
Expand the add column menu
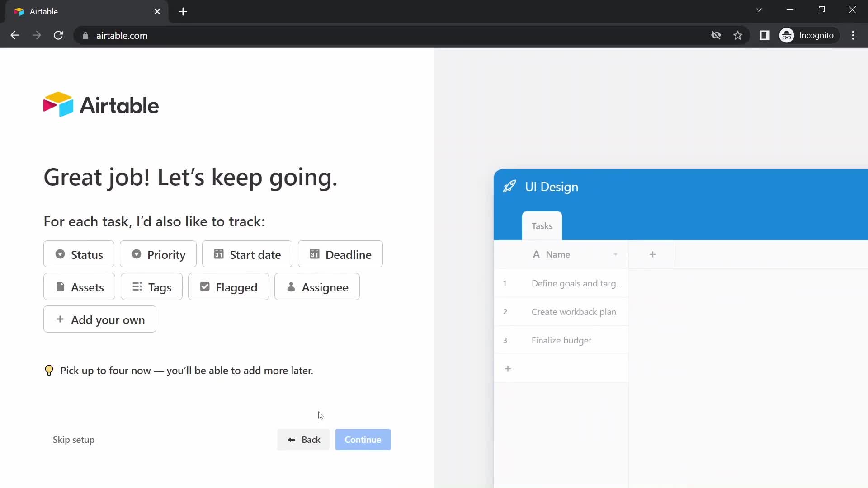[652, 254]
